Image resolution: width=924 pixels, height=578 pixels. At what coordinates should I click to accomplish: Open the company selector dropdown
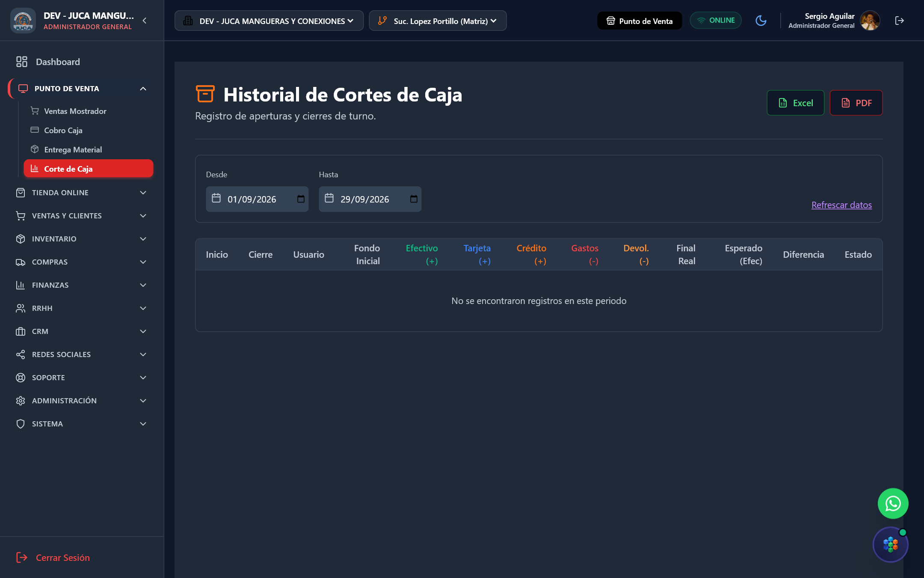[269, 21]
